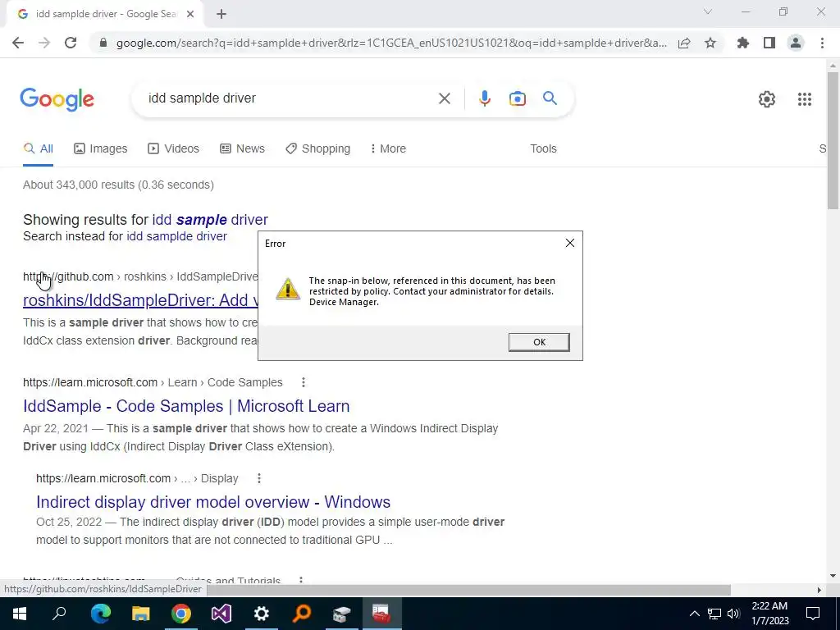Switch to the Images tab
This screenshot has height=630, width=840.
pyautogui.click(x=101, y=148)
